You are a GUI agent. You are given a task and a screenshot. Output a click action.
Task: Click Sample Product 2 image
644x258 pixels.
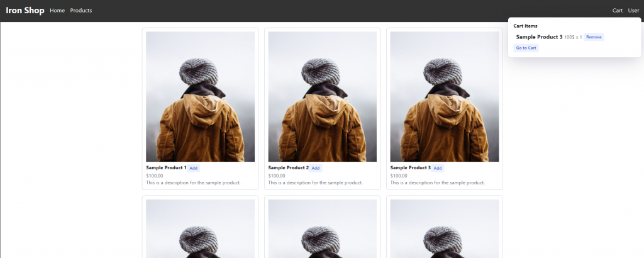323,96
